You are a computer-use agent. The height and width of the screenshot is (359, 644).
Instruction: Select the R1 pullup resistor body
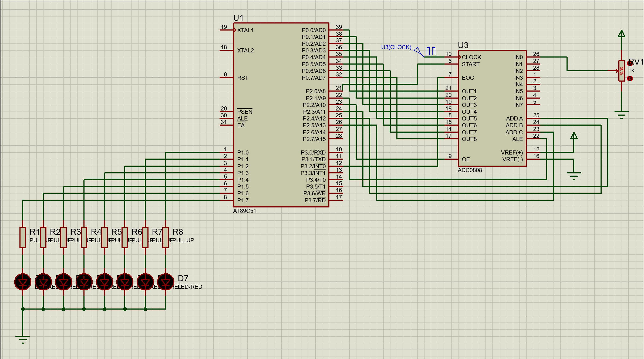(23, 237)
